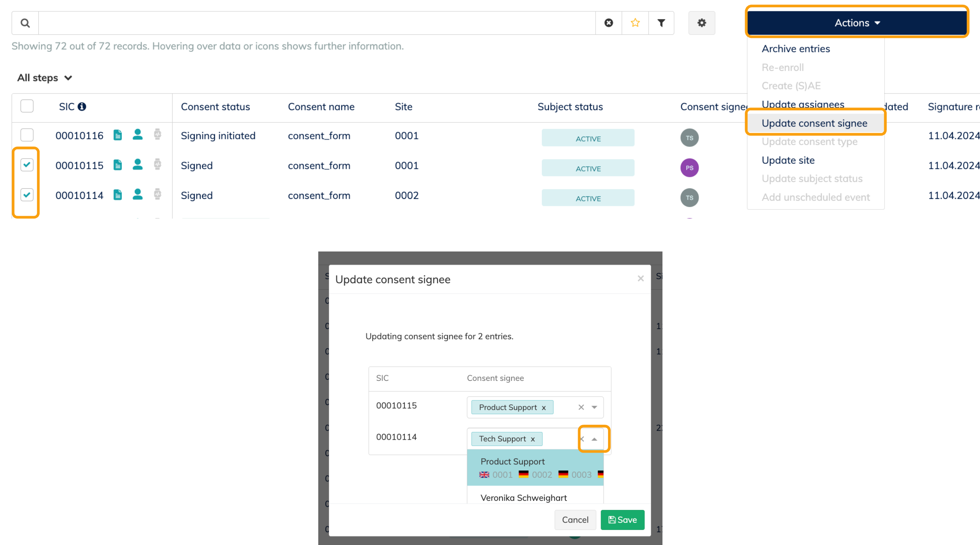Uncheck the box for entry 00010115

(27, 165)
